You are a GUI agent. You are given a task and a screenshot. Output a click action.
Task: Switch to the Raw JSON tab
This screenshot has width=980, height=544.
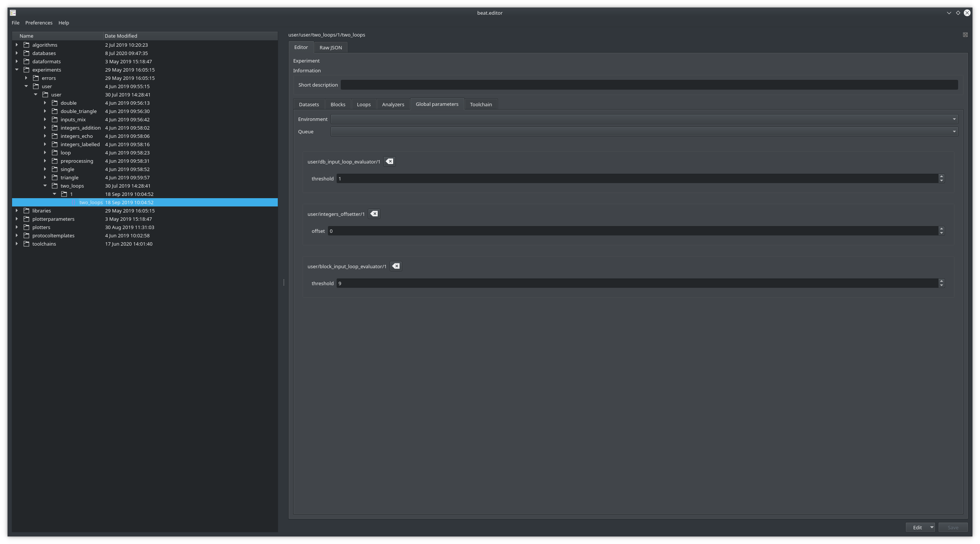330,47
